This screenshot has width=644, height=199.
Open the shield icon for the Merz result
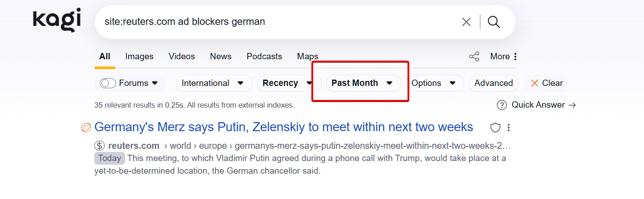496,128
